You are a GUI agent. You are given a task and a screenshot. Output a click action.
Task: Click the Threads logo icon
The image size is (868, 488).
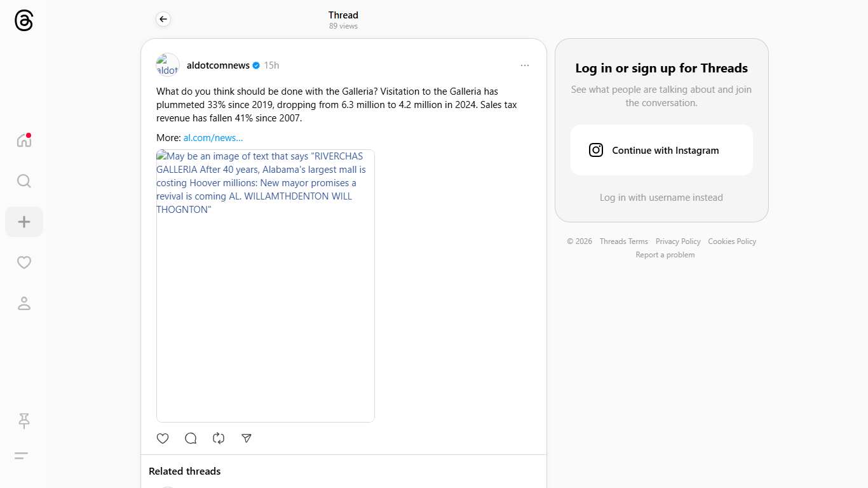coord(24,21)
